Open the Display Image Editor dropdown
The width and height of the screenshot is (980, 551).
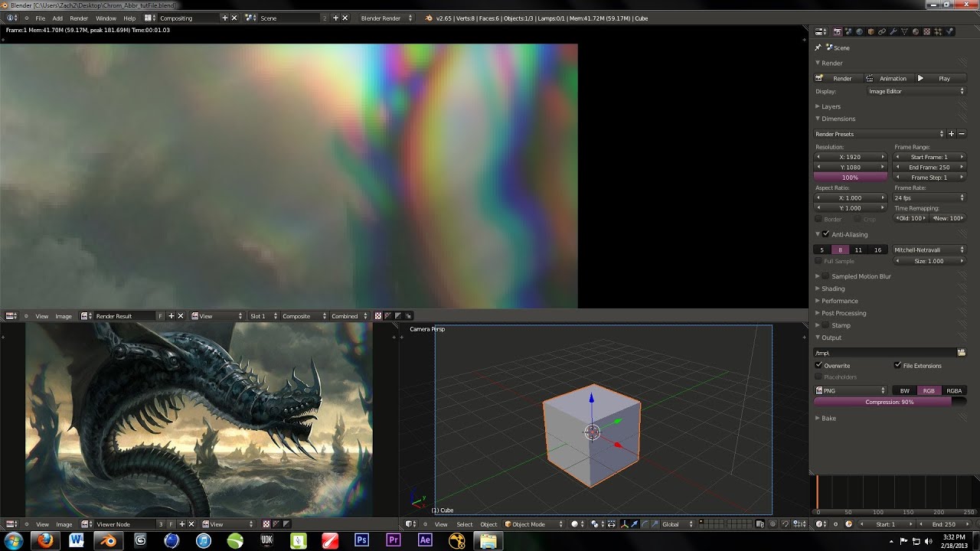(x=916, y=91)
